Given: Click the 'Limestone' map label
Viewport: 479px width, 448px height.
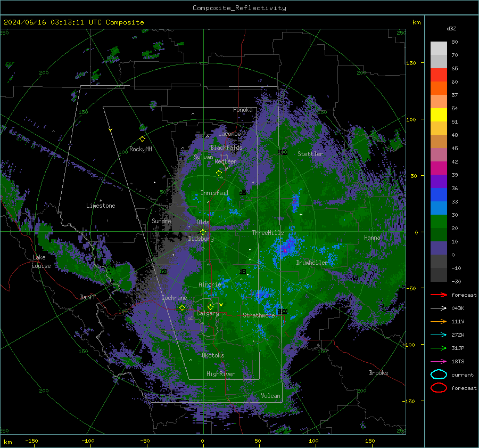Looking at the screenshot, I should (x=101, y=206).
